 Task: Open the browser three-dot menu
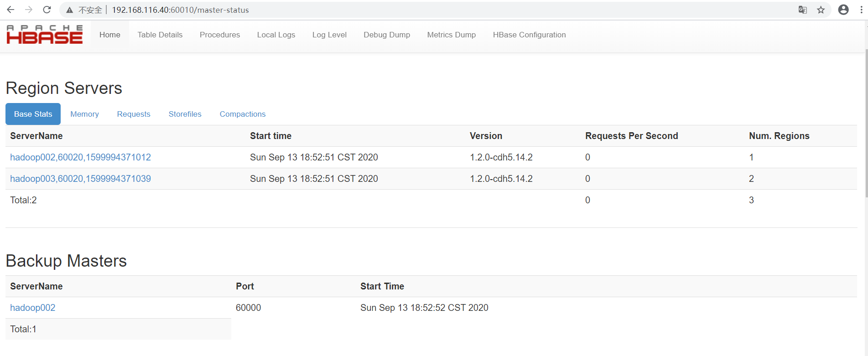pos(861,10)
